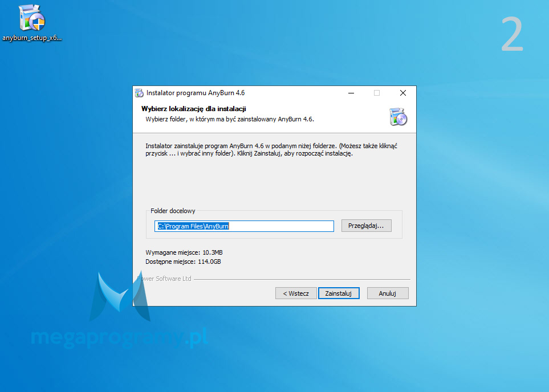Click the 'Instalator programu AnyBurn 4.6' title text
549x392 pixels.
pos(196,93)
